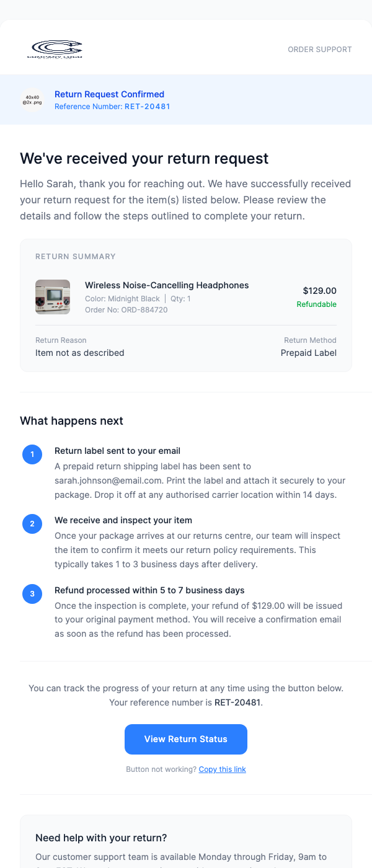The width and height of the screenshot is (372, 868).
Task: Click the bold RET-20481 above the button
Action: [x=237, y=702]
